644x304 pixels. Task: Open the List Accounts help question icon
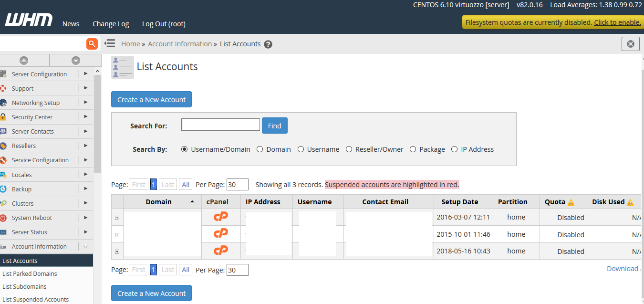pyautogui.click(x=268, y=44)
